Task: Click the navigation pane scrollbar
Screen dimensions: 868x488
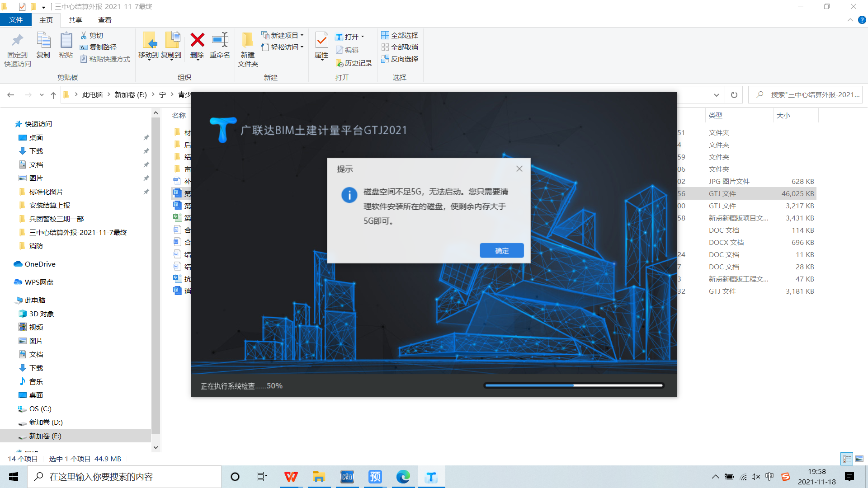Action: tap(156, 276)
